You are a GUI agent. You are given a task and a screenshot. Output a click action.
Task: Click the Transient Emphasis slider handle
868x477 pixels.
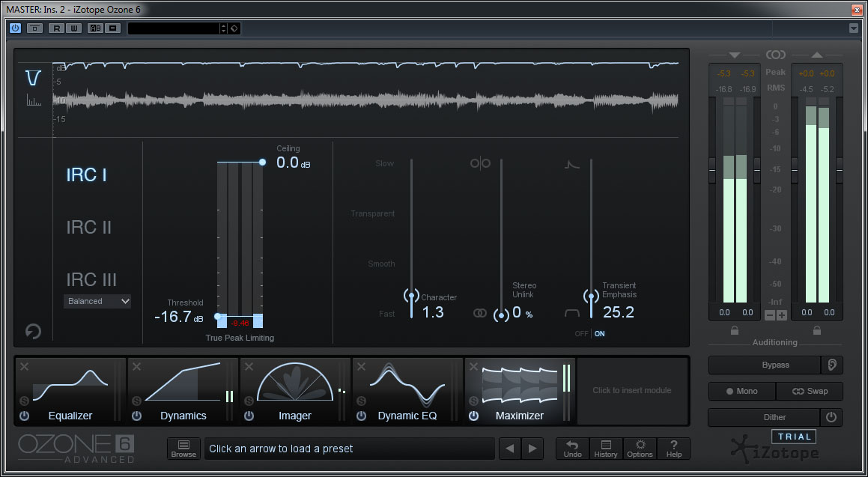591,296
